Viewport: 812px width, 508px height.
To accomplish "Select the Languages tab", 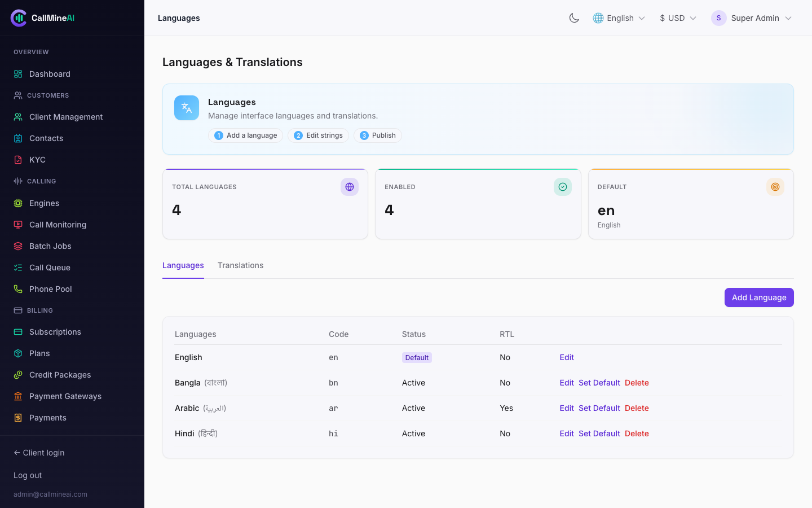I will point(183,265).
